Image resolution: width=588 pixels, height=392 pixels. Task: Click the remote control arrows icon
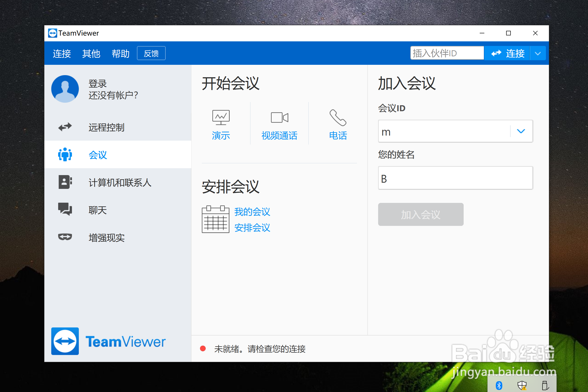pyautogui.click(x=65, y=127)
